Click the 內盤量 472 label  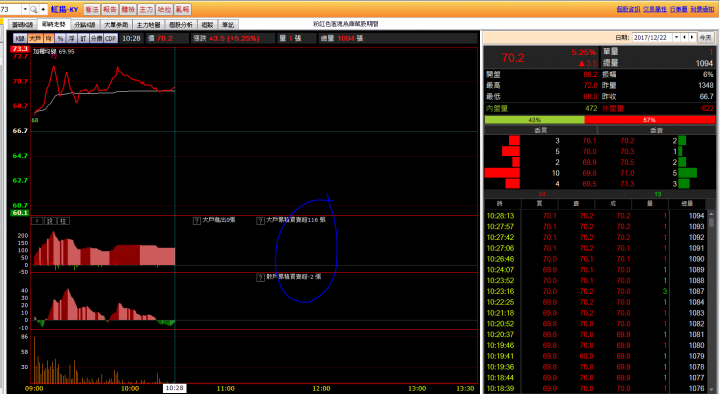coord(497,108)
